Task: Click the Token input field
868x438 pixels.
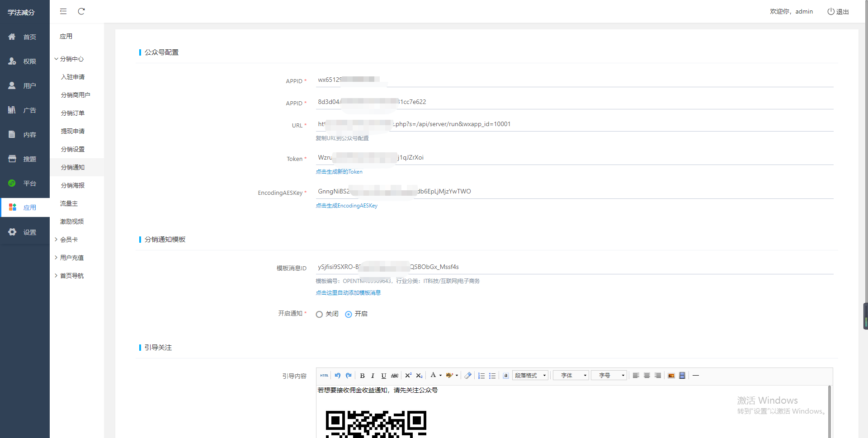Action: [575, 158]
